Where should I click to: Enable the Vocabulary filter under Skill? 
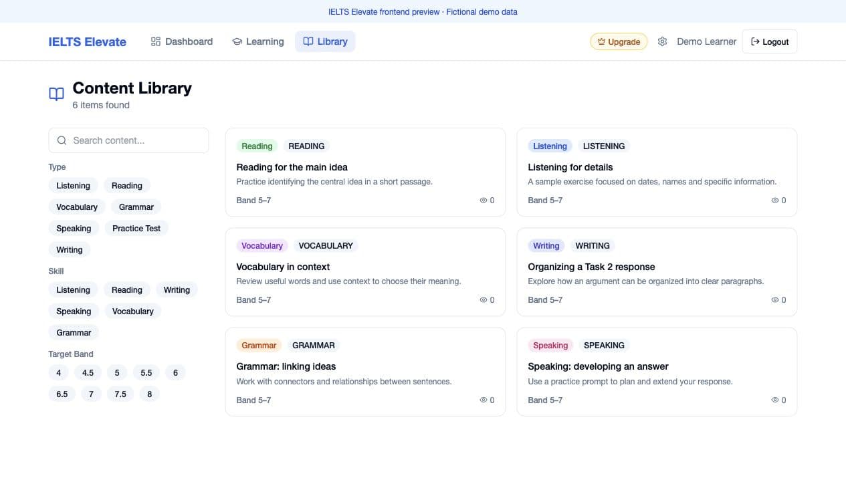(x=132, y=311)
